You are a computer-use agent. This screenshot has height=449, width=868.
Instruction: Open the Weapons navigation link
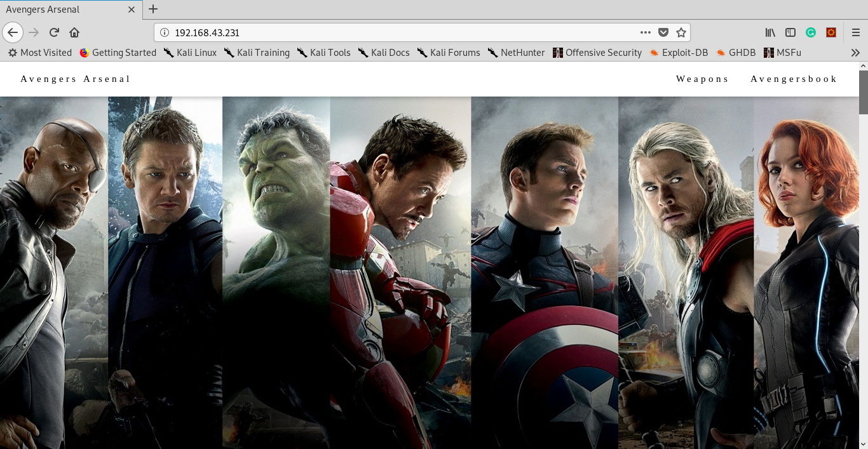[703, 79]
